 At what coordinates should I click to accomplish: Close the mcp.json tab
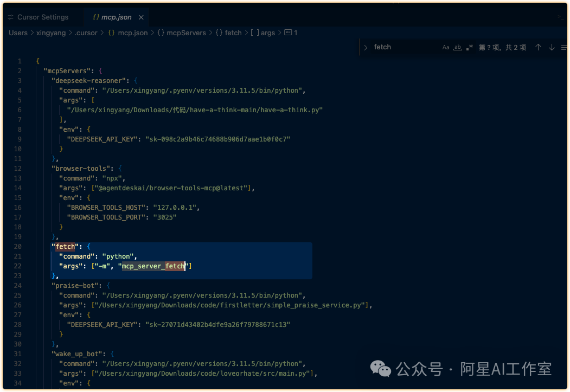[141, 17]
